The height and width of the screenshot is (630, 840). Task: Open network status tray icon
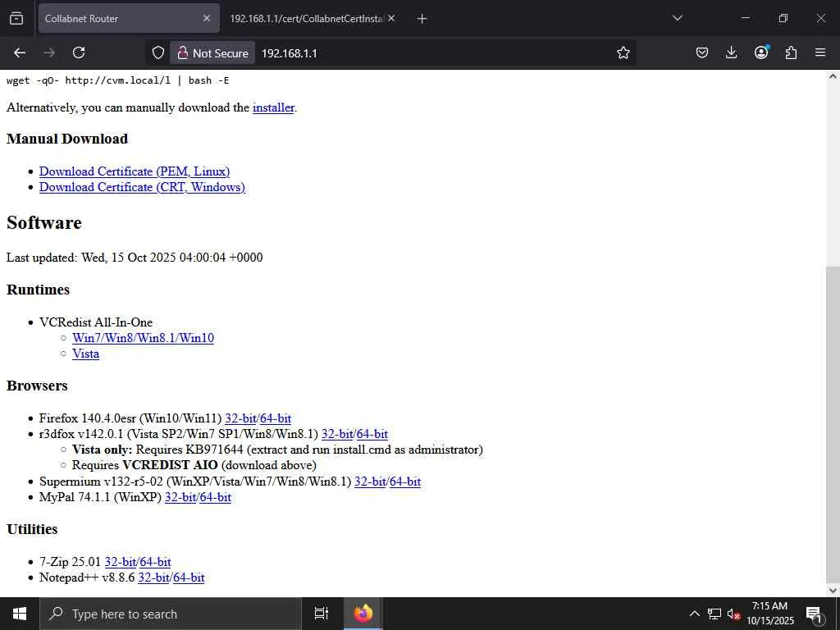(714, 614)
